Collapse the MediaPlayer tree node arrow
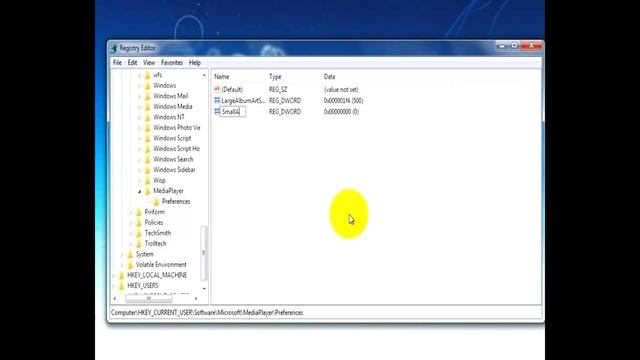The height and width of the screenshot is (360, 640). (140, 191)
